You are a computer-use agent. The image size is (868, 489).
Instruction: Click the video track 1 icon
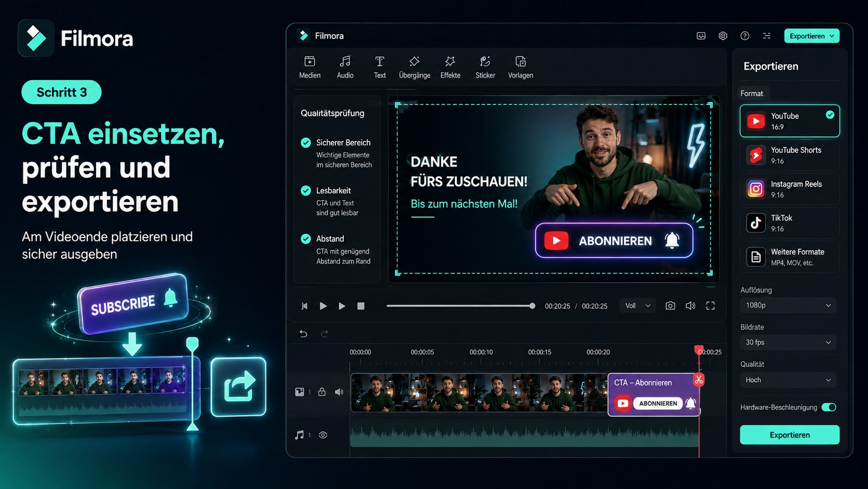tap(300, 392)
